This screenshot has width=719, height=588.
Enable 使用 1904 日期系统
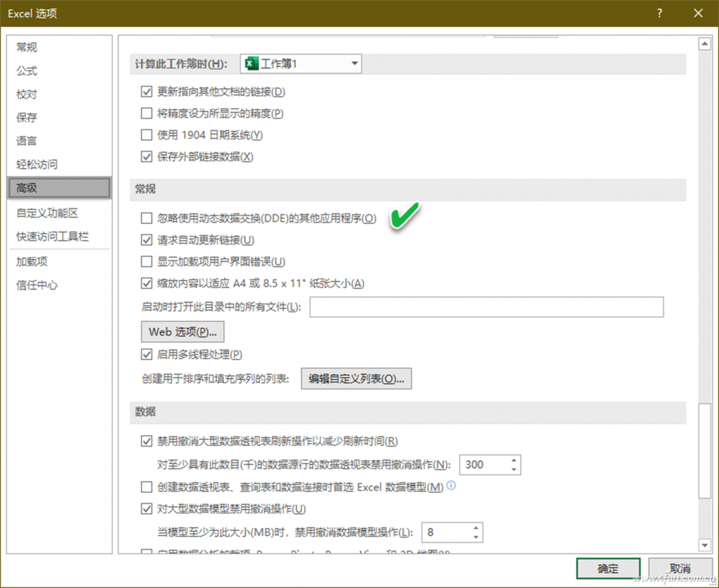(147, 135)
